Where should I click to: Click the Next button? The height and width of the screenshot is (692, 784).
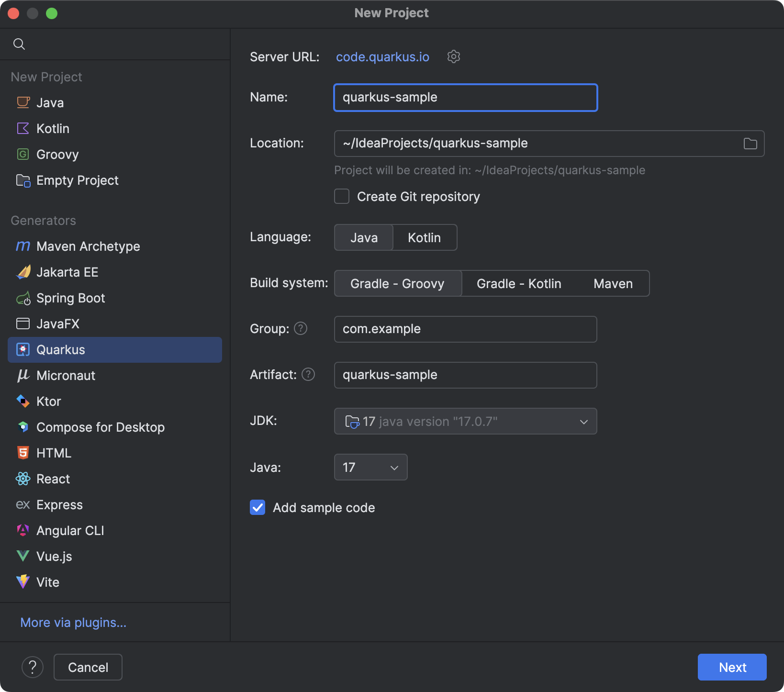tap(732, 667)
